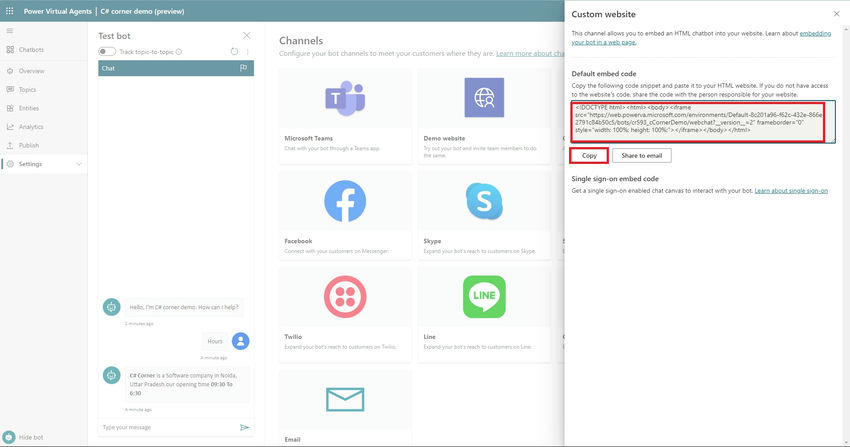Image resolution: width=850 pixels, height=447 pixels.
Task: Click the Single sign-on embed code heading
Action: pyautogui.click(x=615, y=179)
